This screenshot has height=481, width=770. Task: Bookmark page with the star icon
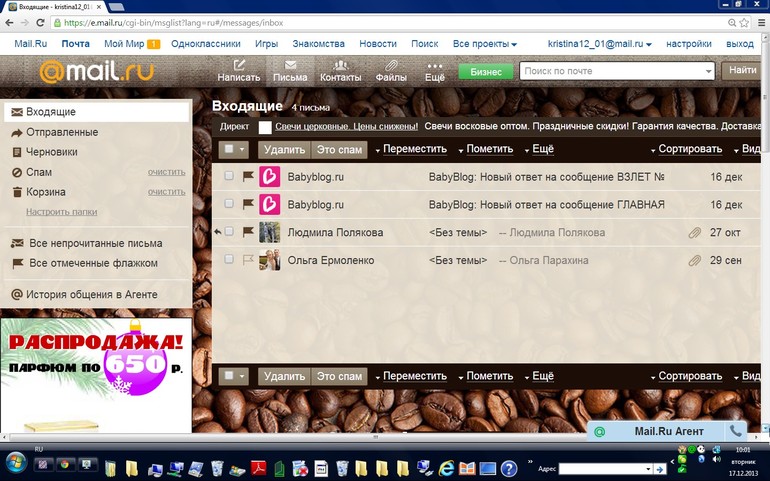[x=744, y=23]
